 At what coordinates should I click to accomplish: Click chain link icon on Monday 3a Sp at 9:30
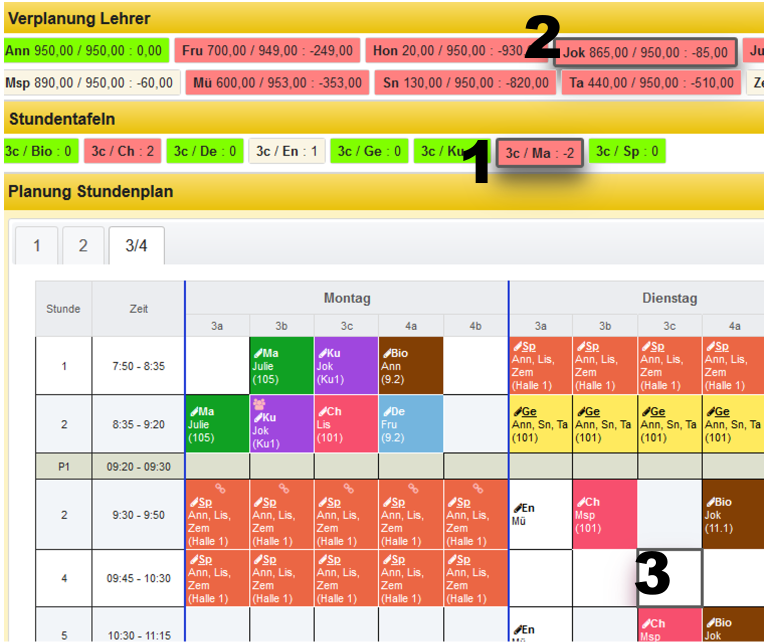click(x=218, y=488)
